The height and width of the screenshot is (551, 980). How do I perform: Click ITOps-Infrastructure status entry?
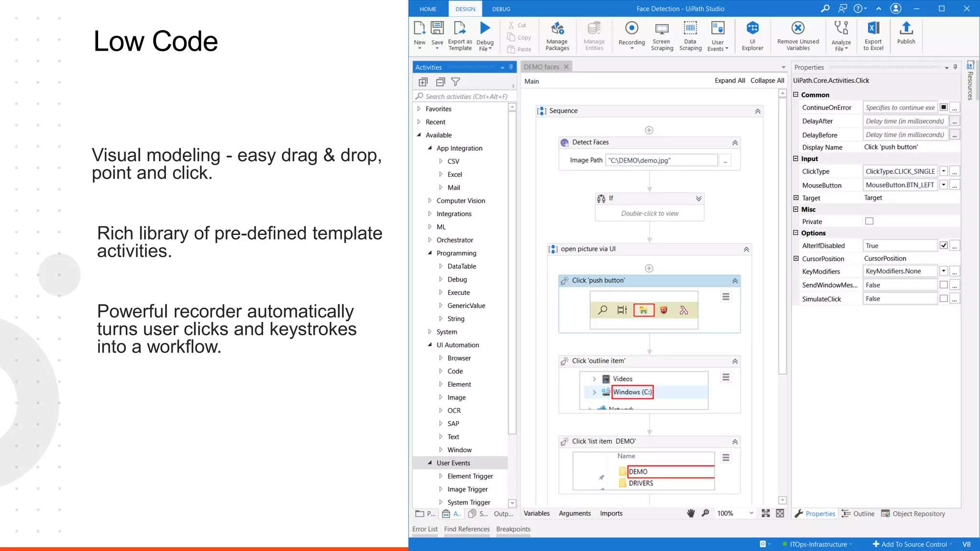click(818, 544)
